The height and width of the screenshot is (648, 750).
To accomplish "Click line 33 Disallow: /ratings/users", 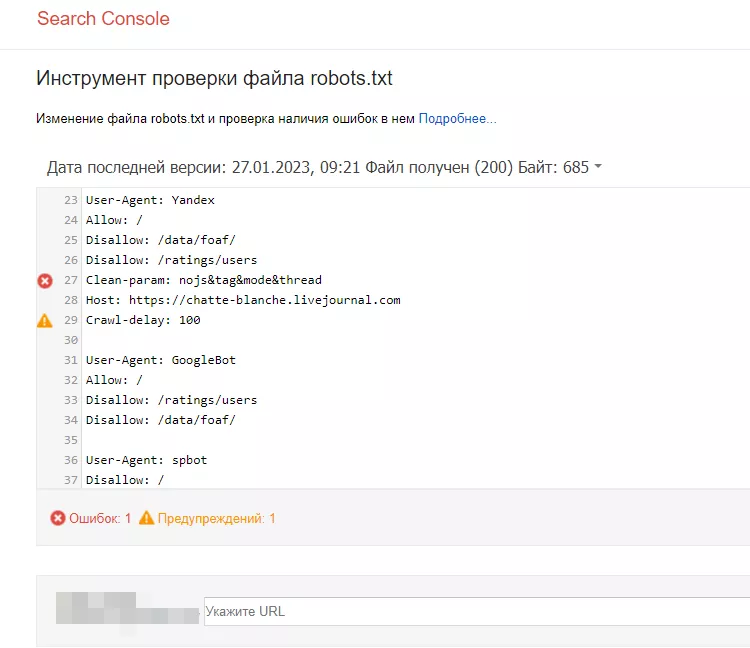I will pyautogui.click(x=171, y=400).
